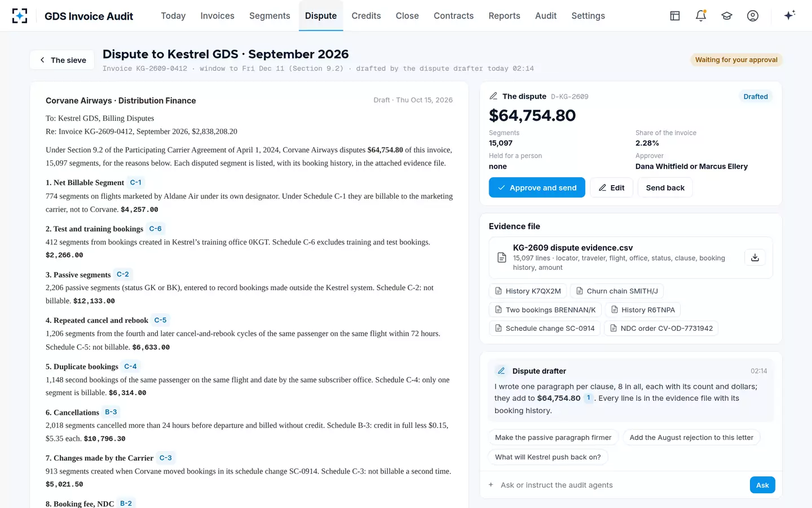Open the Segments tab

point(270,16)
